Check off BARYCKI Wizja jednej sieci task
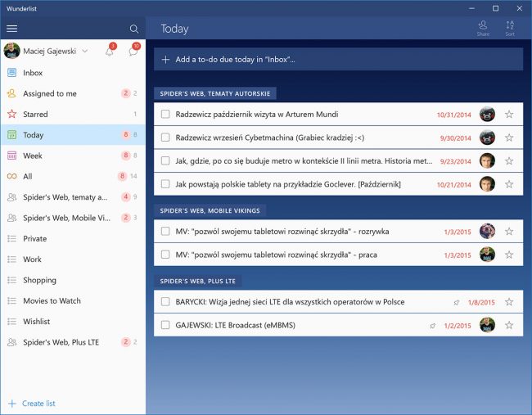The image size is (532, 415). tap(165, 302)
